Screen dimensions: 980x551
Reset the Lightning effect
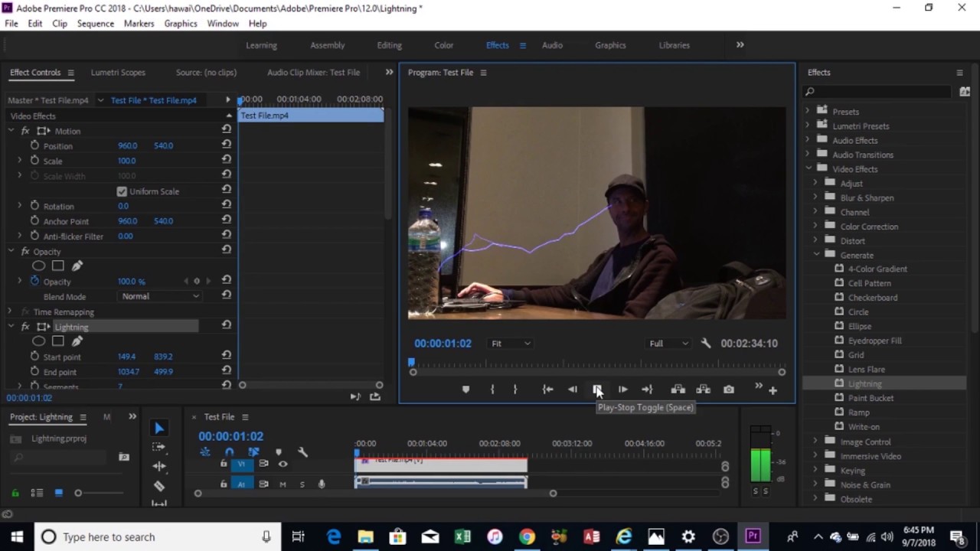tap(226, 326)
